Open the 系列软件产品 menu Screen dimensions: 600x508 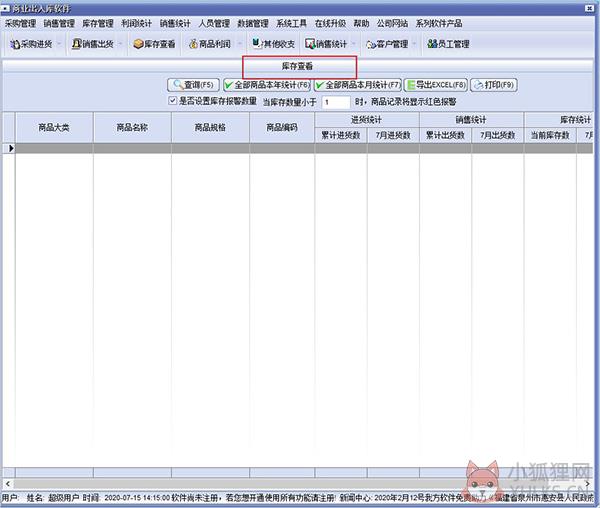tap(439, 23)
